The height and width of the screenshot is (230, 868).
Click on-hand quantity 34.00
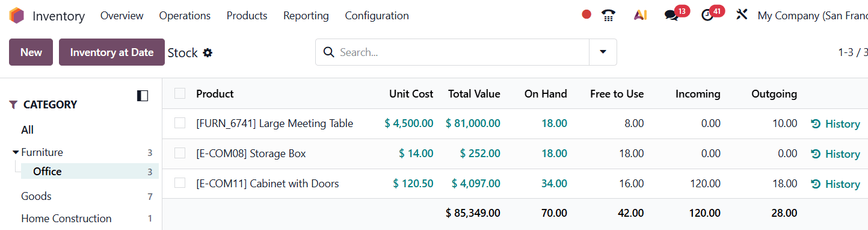pos(554,184)
